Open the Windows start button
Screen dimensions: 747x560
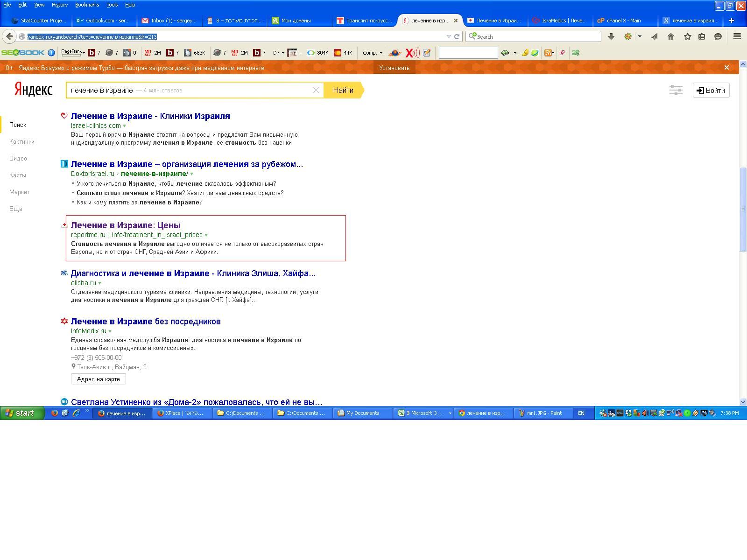(x=22, y=413)
